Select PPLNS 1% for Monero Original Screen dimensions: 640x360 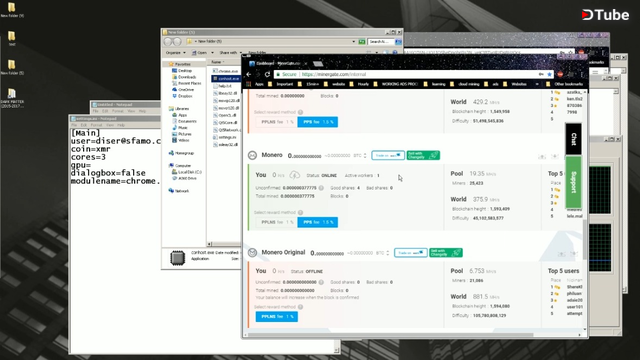coord(277,316)
